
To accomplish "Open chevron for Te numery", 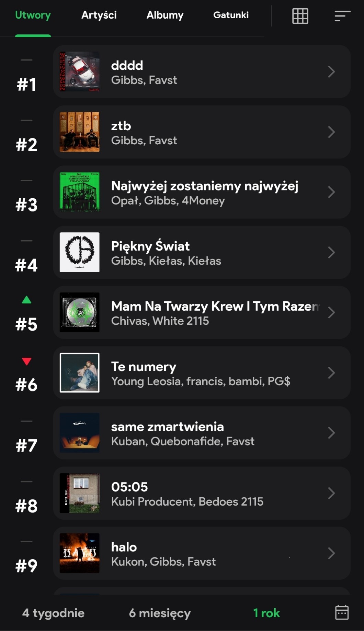I will 331,373.
